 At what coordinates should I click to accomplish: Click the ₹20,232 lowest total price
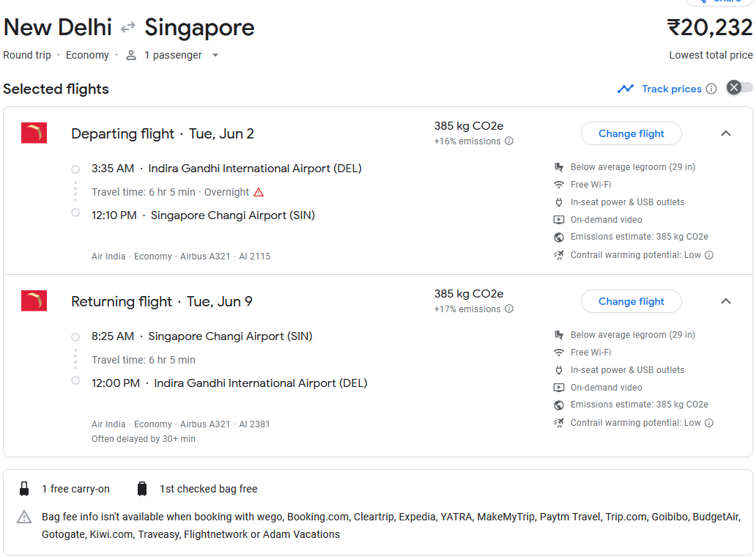(709, 28)
